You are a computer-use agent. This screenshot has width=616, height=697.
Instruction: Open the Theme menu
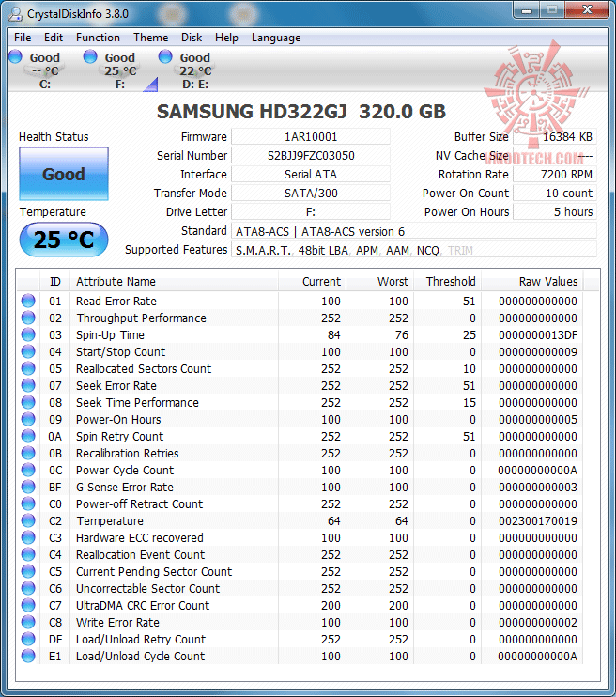click(150, 38)
